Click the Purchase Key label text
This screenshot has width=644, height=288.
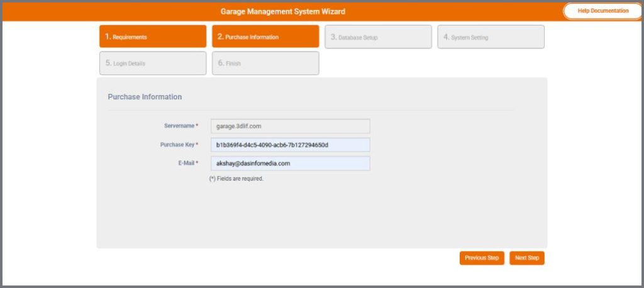177,145
